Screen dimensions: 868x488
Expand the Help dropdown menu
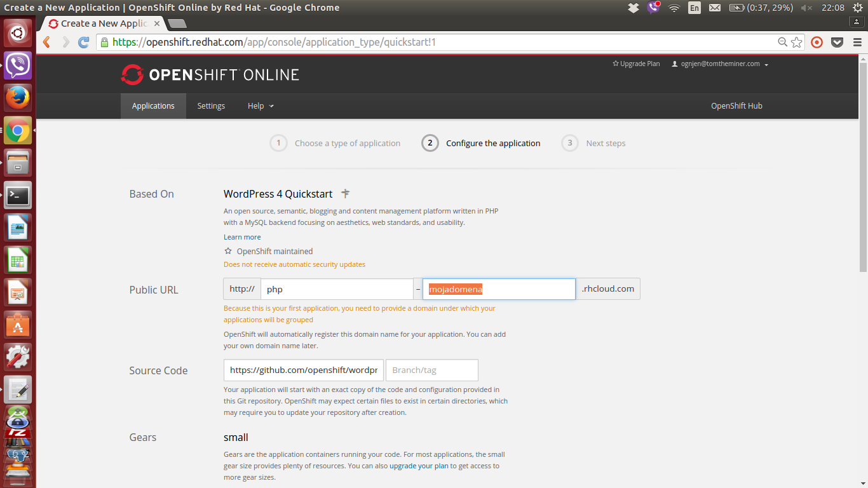(261, 106)
